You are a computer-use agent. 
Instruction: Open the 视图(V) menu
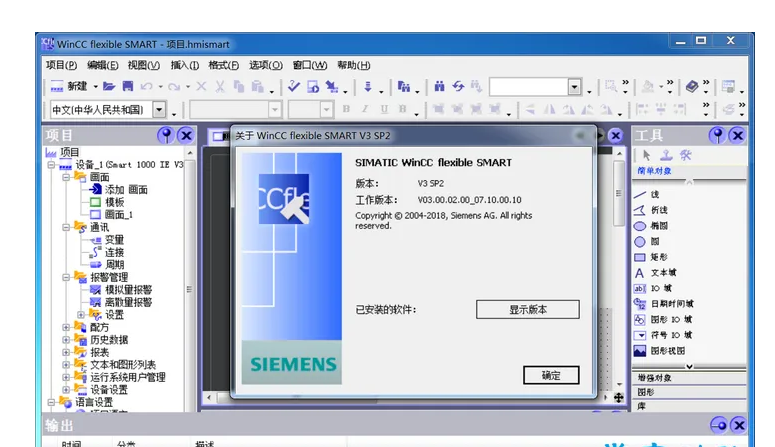click(x=143, y=65)
